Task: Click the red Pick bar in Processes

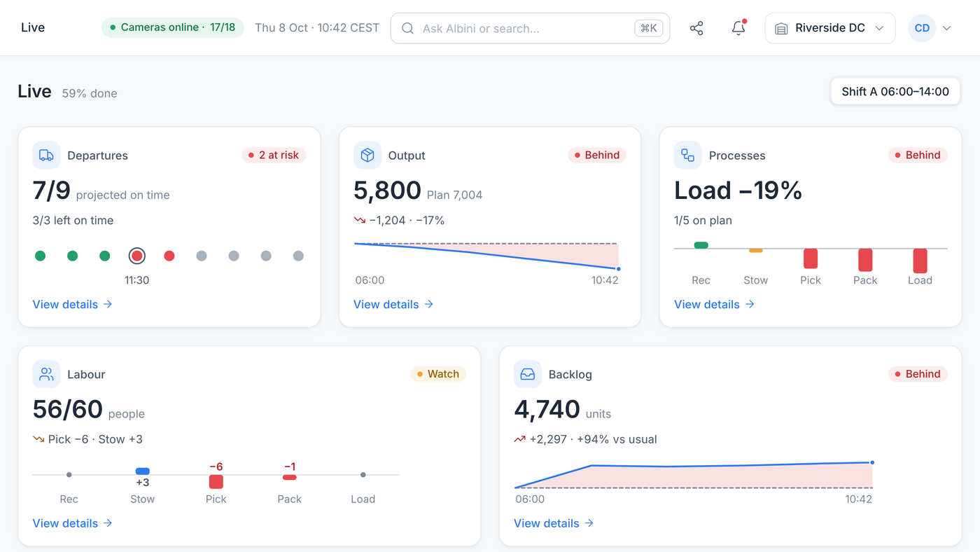Action: point(811,258)
